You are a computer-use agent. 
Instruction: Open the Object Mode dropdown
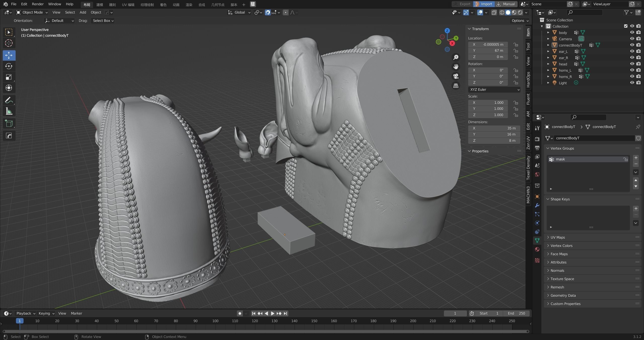click(32, 12)
